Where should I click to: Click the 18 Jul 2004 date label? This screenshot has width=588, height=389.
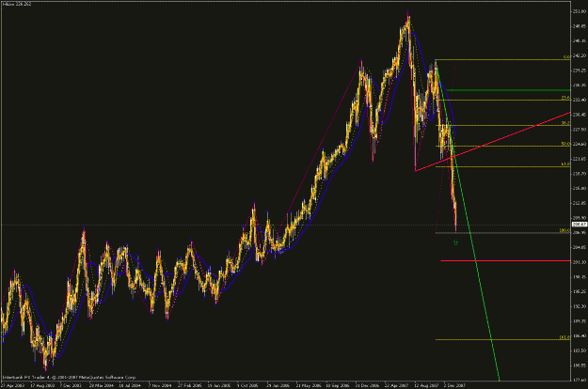pos(130,385)
